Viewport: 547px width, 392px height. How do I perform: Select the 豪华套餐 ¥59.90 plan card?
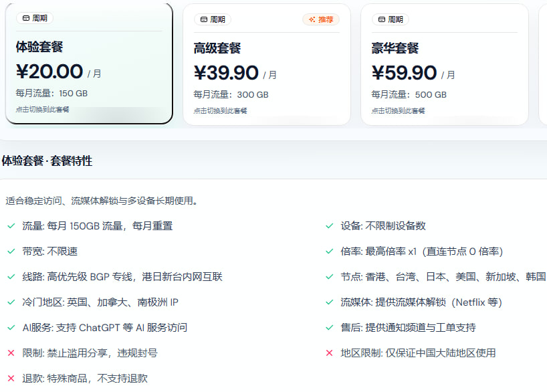[444, 65]
